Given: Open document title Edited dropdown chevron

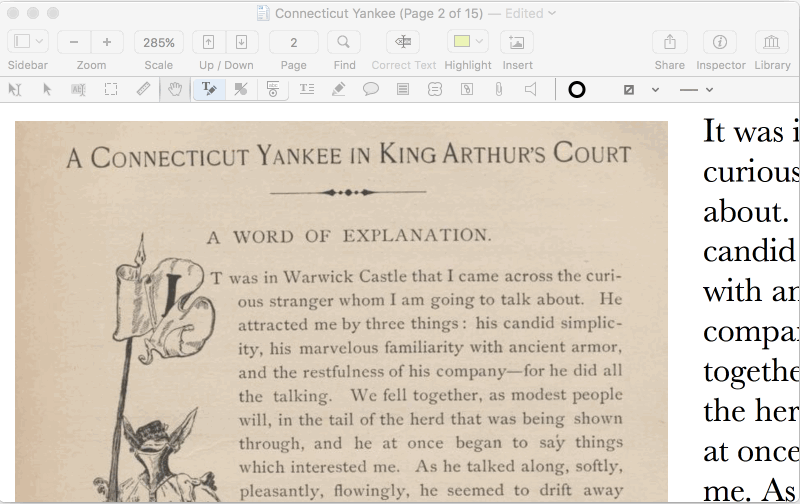Looking at the screenshot, I should [x=552, y=13].
